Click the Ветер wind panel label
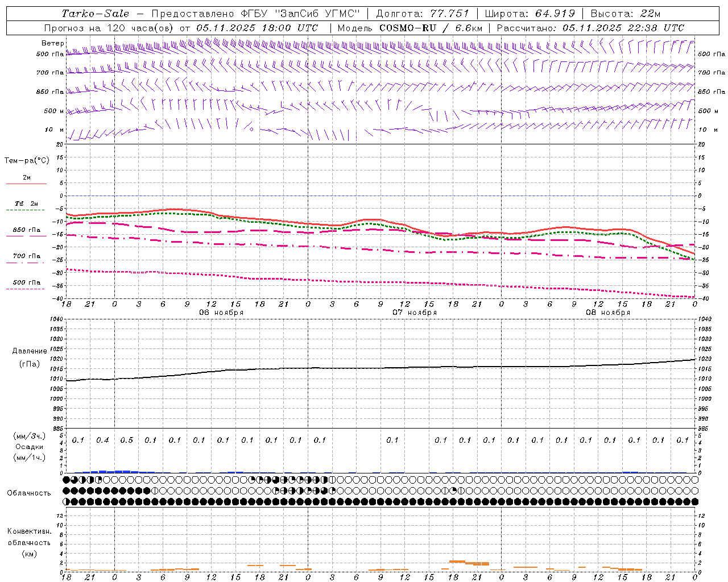 pos(53,43)
